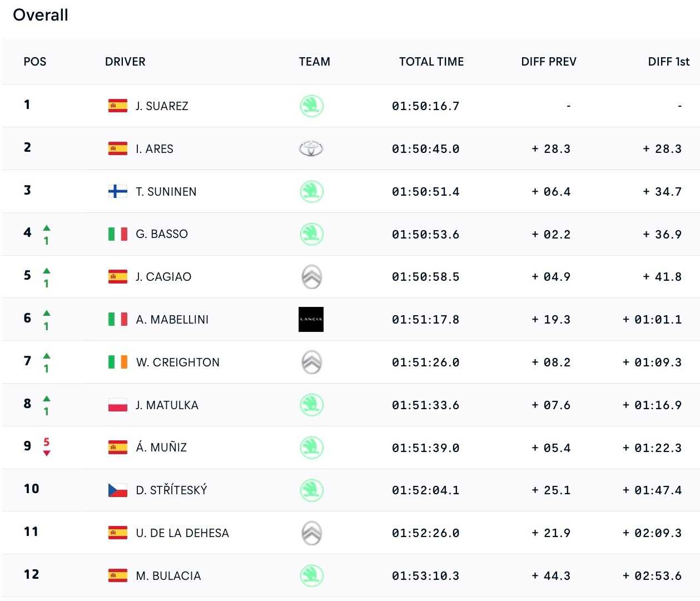Image resolution: width=700 pixels, height=601 pixels.
Task: Click the Citroën logo in U. De La Dehesa's row
Action: pyautogui.click(x=311, y=533)
